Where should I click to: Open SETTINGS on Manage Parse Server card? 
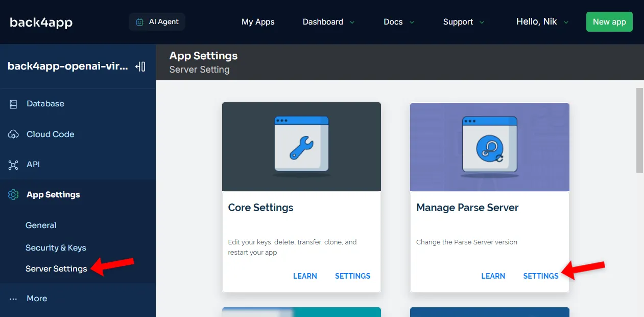click(x=540, y=276)
